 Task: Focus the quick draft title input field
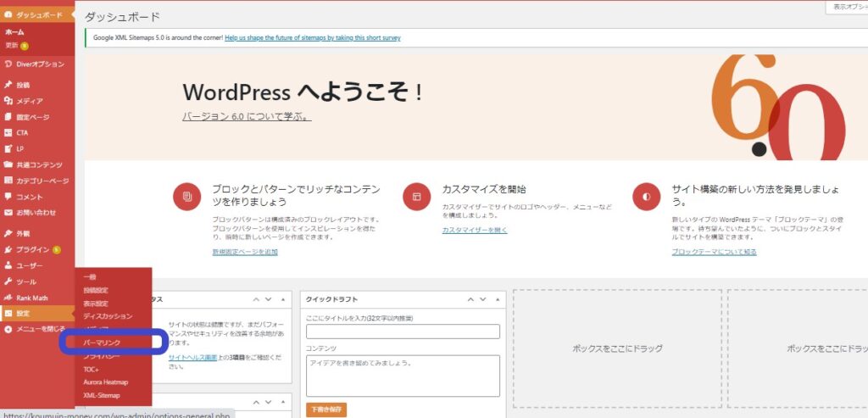tap(403, 332)
